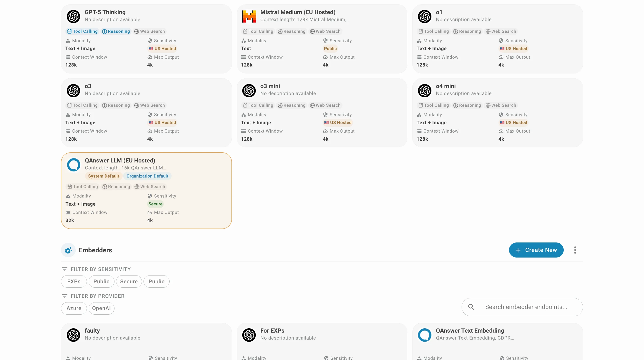Click the Reasoning tag on Mistral Medium card
This screenshot has height=360, width=644.
pos(292,31)
